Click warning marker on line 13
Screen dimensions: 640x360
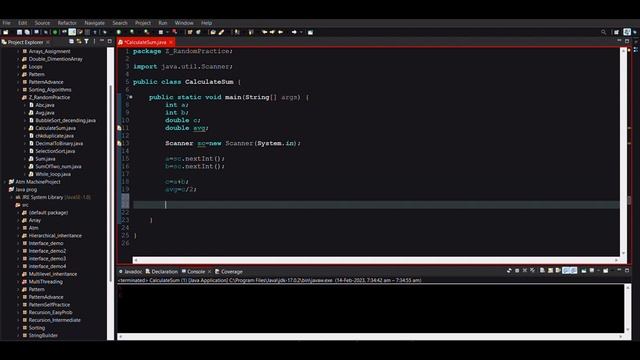point(119,144)
